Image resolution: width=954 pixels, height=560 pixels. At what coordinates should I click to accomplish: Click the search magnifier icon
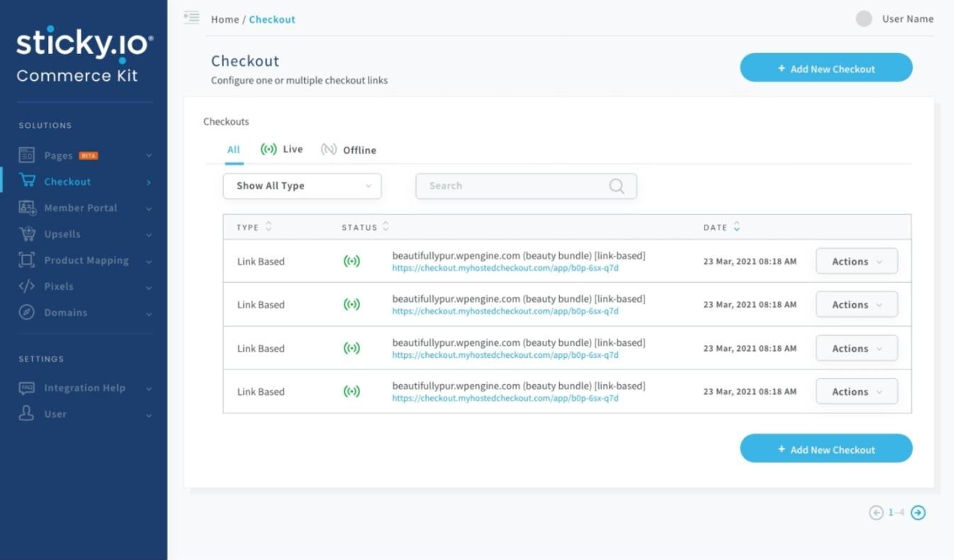[617, 186]
